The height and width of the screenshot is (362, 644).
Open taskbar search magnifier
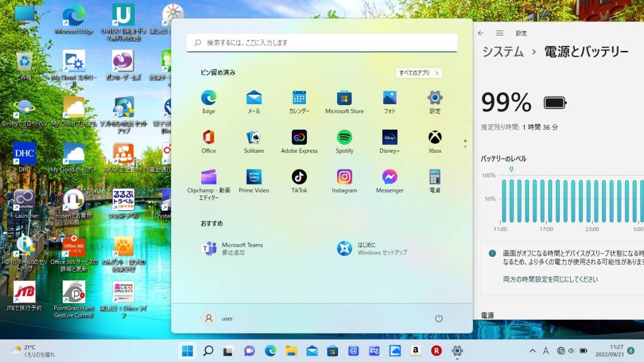(x=208, y=351)
